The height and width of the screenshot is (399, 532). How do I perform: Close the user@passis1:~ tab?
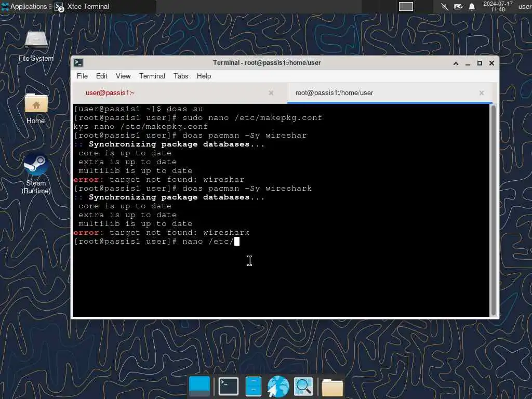pos(271,92)
